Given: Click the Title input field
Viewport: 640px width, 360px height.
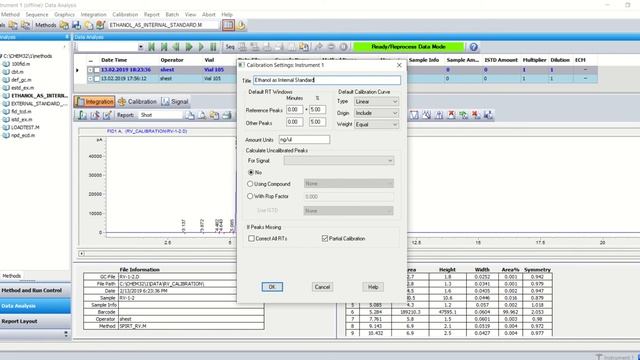Looking at the screenshot, I should pos(327,80).
